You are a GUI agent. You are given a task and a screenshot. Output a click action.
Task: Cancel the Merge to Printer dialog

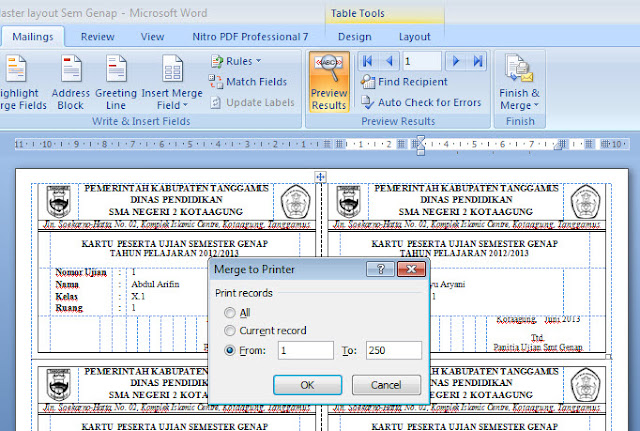coord(386,385)
